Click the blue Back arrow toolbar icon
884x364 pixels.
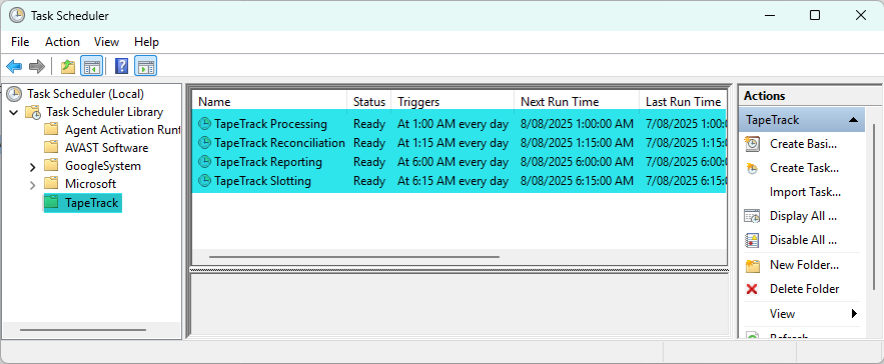[14, 66]
